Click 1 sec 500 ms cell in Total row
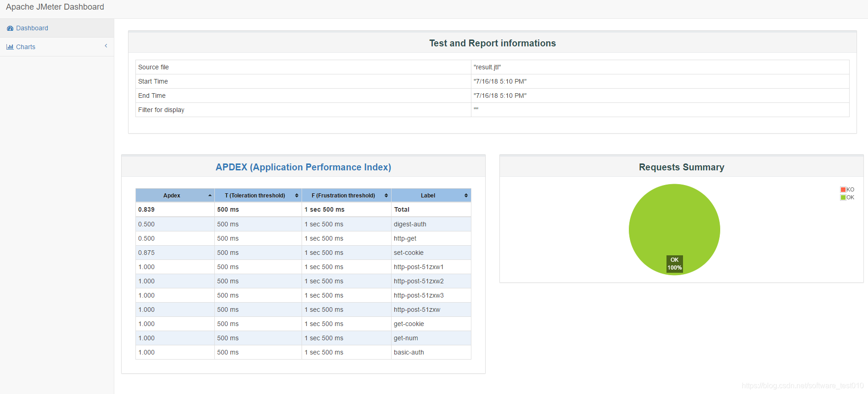 click(347, 209)
